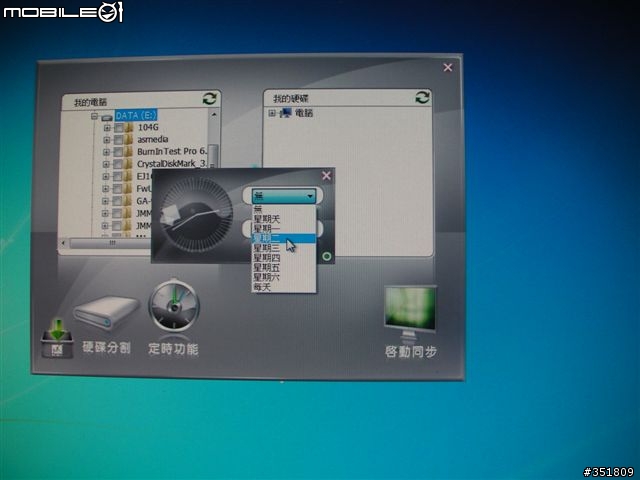
Task: Refresh the 我的電腦 file list
Action: click(209, 98)
